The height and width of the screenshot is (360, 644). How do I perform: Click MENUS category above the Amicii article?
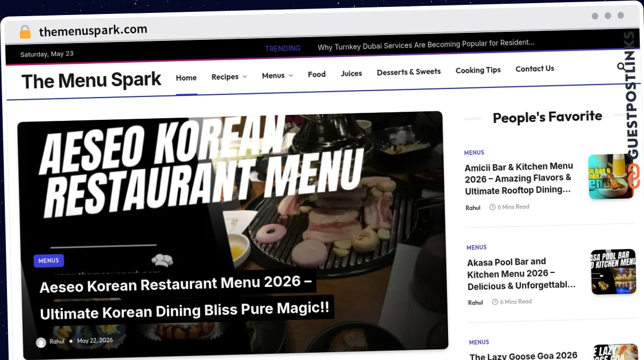(474, 153)
